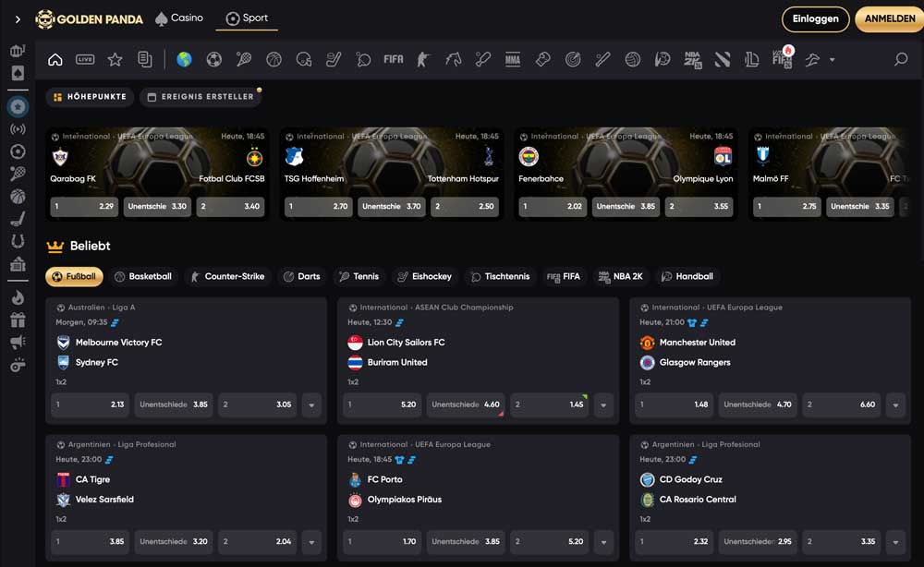Open the Home icon in sports toolbar

click(55, 59)
